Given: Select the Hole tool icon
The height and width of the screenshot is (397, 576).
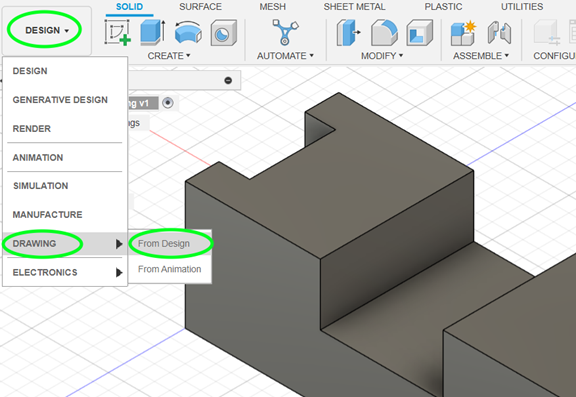Looking at the screenshot, I should (x=223, y=33).
